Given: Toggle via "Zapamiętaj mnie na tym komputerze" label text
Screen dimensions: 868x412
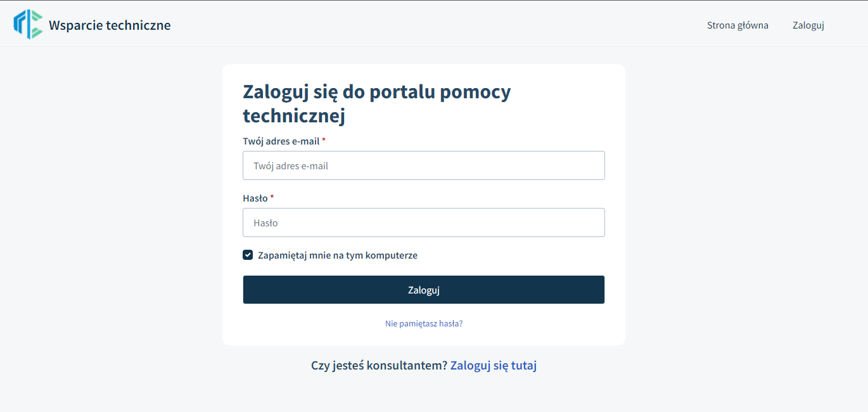Looking at the screenshot, I should [338, 255].
